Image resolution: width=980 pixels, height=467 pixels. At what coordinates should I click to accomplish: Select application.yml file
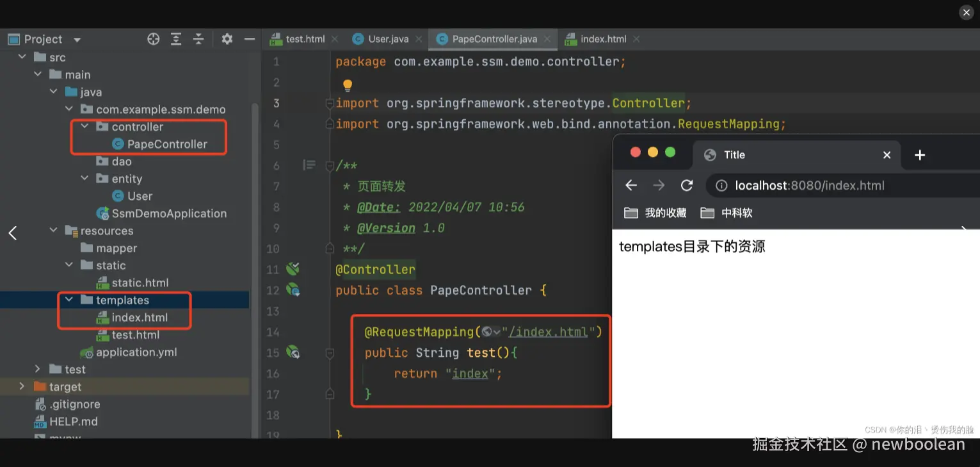tap(129, 352)
